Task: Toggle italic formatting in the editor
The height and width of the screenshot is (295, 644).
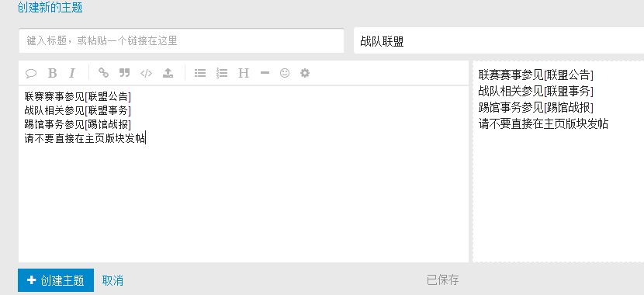Action: pos(72,73)
